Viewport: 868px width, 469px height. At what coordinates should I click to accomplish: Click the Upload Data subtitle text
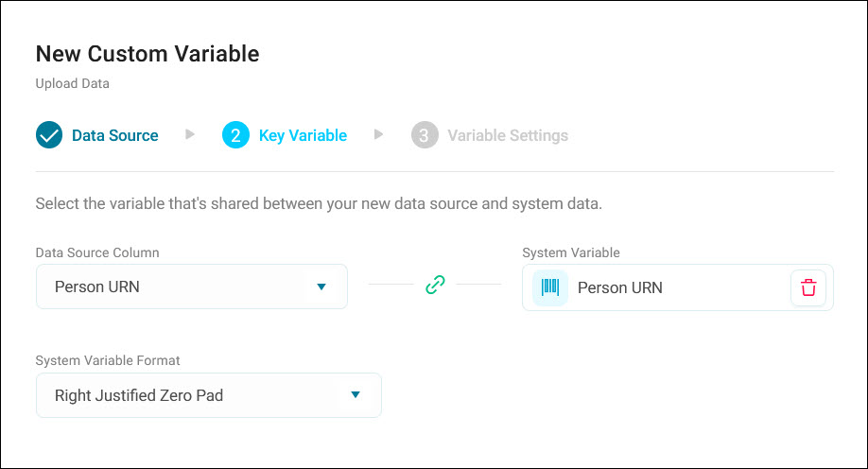pos(73,83)
